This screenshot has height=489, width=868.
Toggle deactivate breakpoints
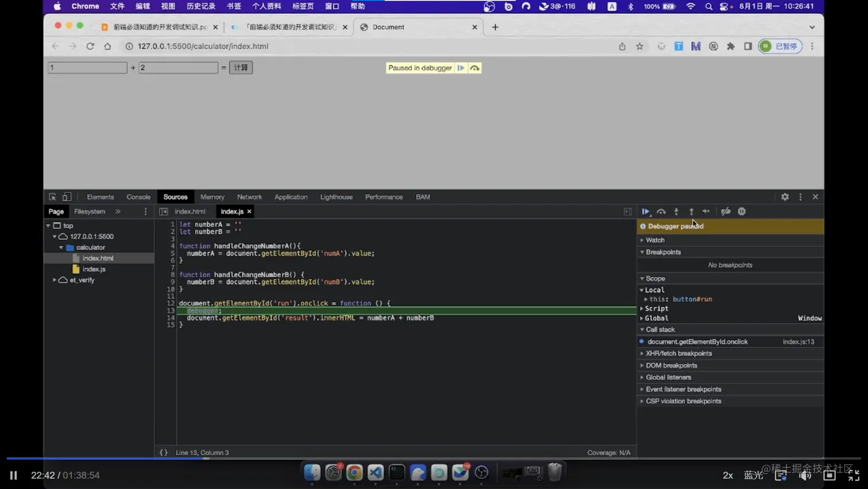pos(726,211)
